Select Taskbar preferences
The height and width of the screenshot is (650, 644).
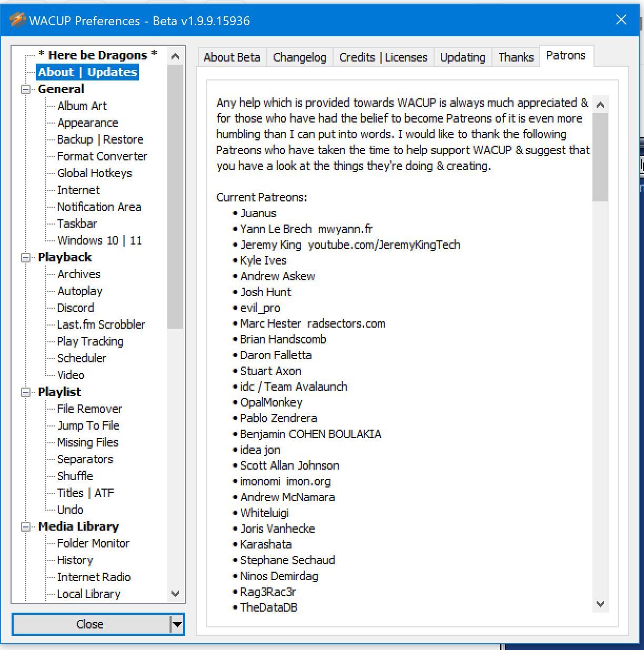[77, 224]
